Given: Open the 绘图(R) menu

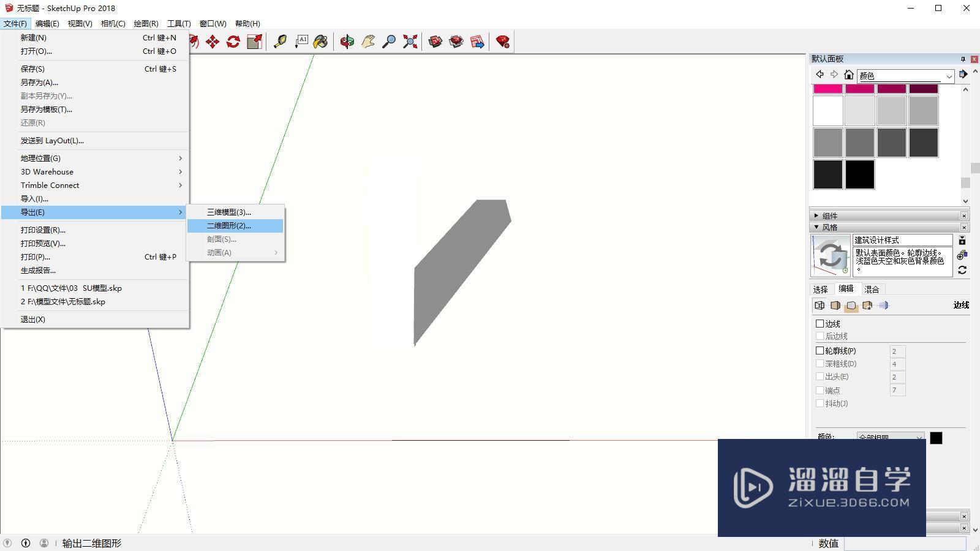Looking at the screenshot, I should (x=146, y=23).
